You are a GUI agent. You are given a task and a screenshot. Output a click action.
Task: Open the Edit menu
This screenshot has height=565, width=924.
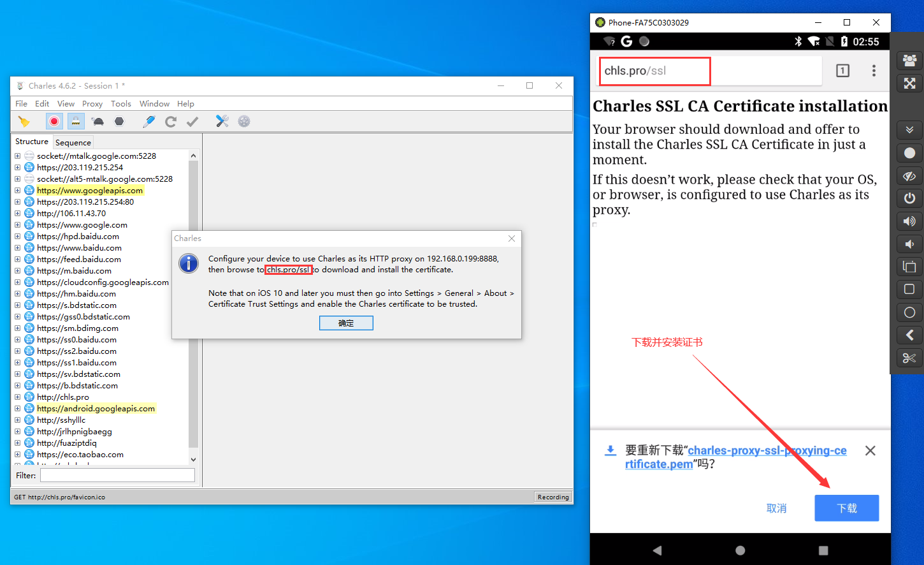42,103
